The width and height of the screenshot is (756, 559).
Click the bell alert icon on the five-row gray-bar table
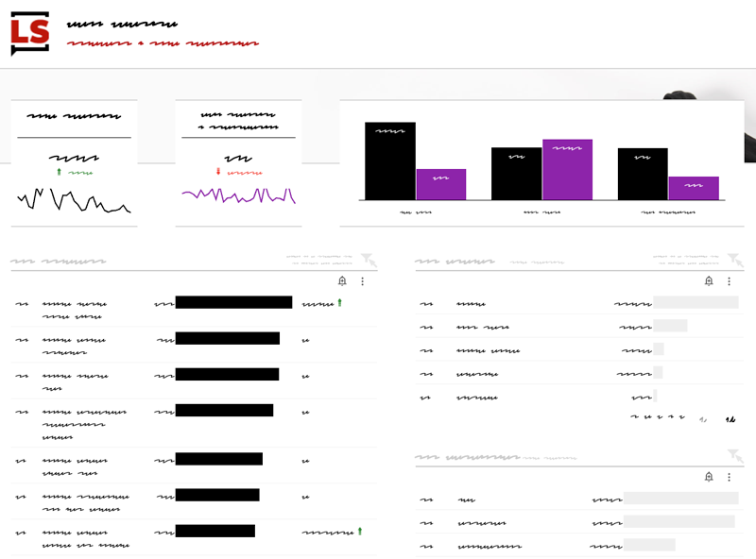pos(709,281)
